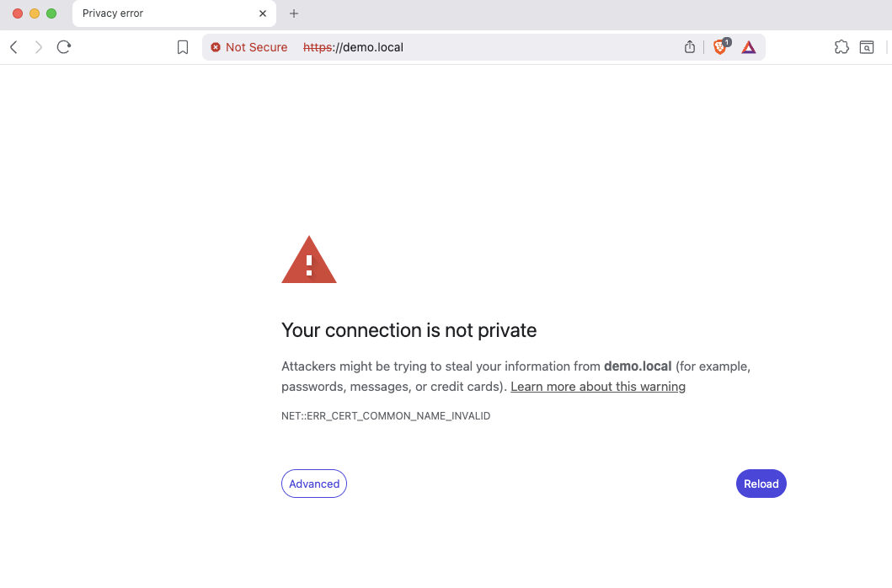Open Brave Rewards
Screen dimensions: 892x588
click(748, 47)
